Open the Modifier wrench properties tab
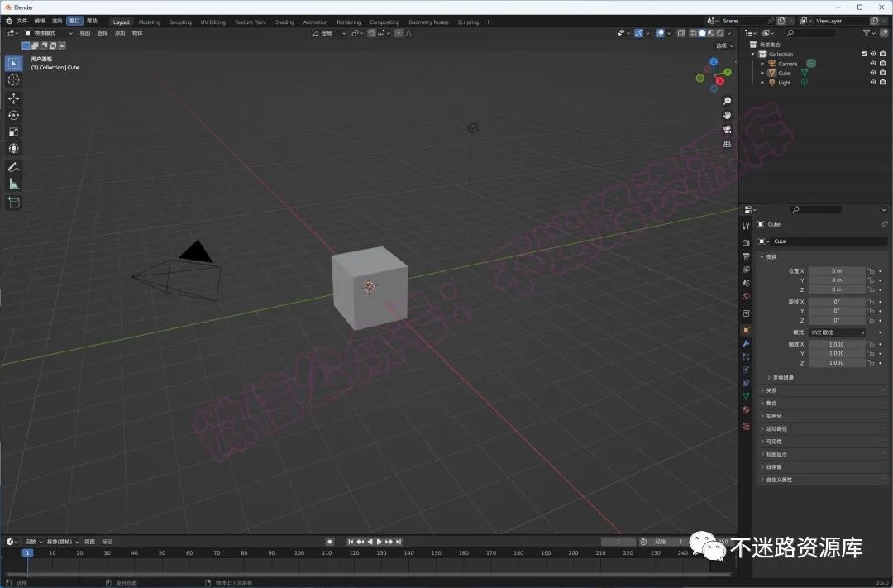This screenshot has height=588, width=893. pyautogui.click(x=746, y=343)
